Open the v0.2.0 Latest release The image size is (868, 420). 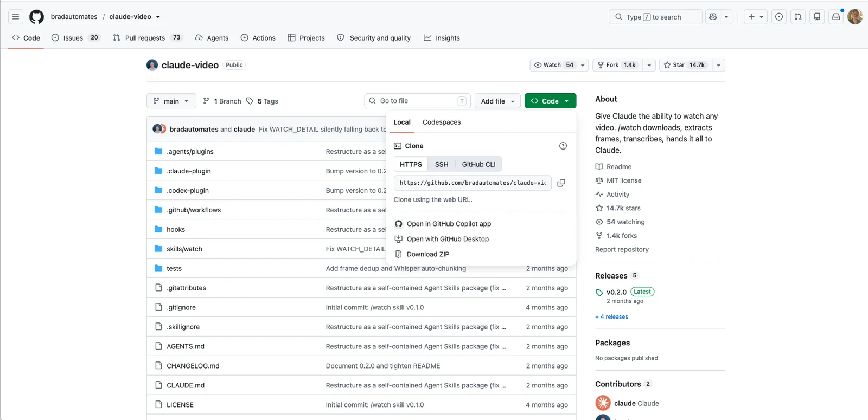click(x=625, y=292)
